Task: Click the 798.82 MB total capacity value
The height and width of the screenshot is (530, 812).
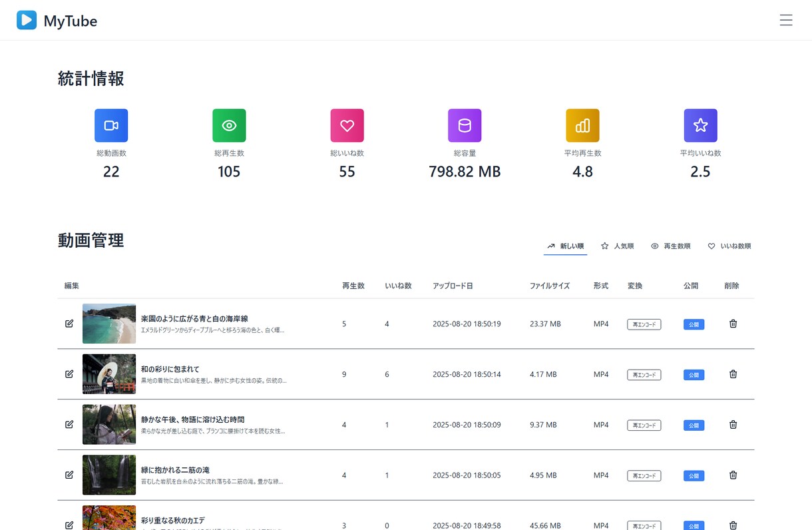Action: 465,172
